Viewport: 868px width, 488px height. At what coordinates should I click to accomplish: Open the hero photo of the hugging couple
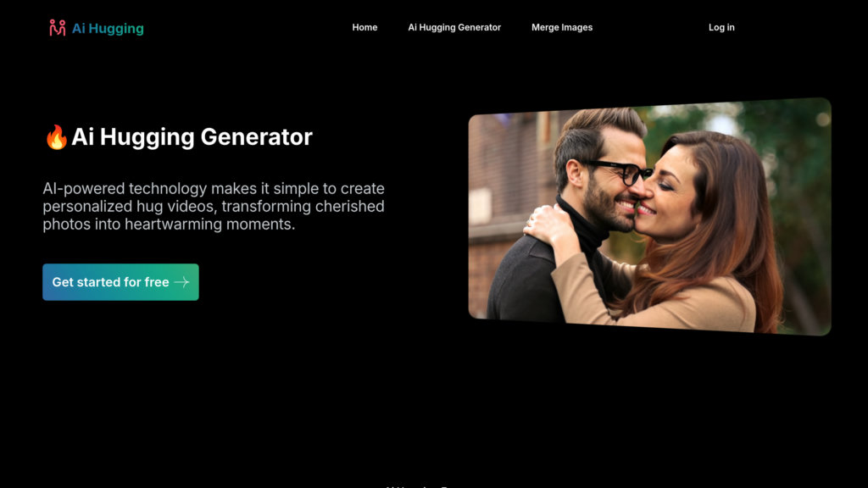click(649, 216)
